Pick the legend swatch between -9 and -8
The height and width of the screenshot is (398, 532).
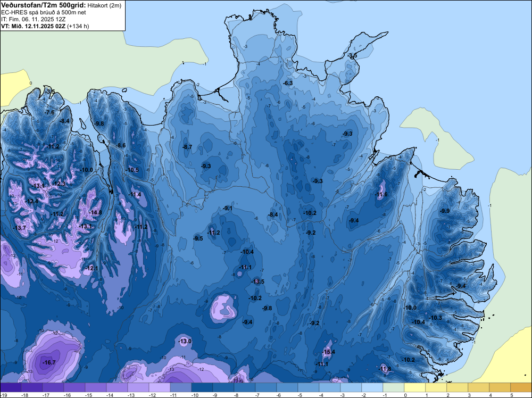[223, 387]
